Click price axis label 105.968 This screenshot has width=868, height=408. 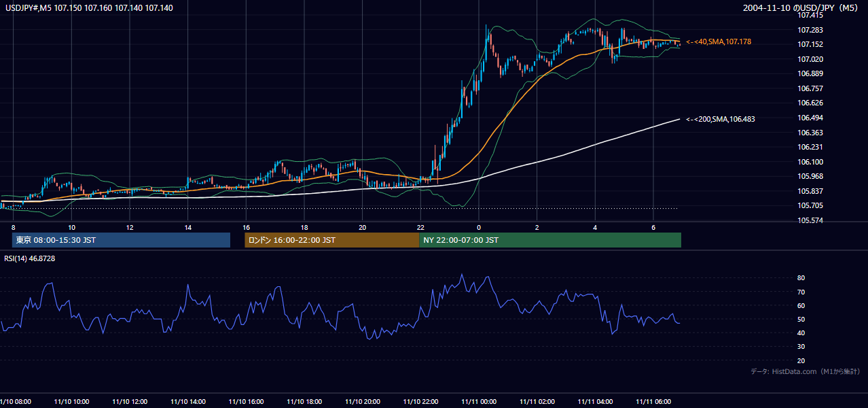click(x=812, y=176)
